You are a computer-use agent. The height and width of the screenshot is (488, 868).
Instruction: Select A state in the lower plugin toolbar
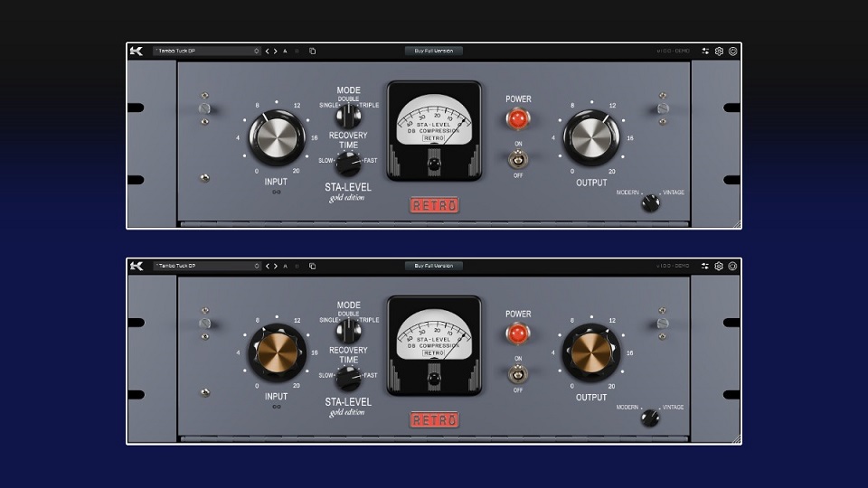(x=286, y=267)
